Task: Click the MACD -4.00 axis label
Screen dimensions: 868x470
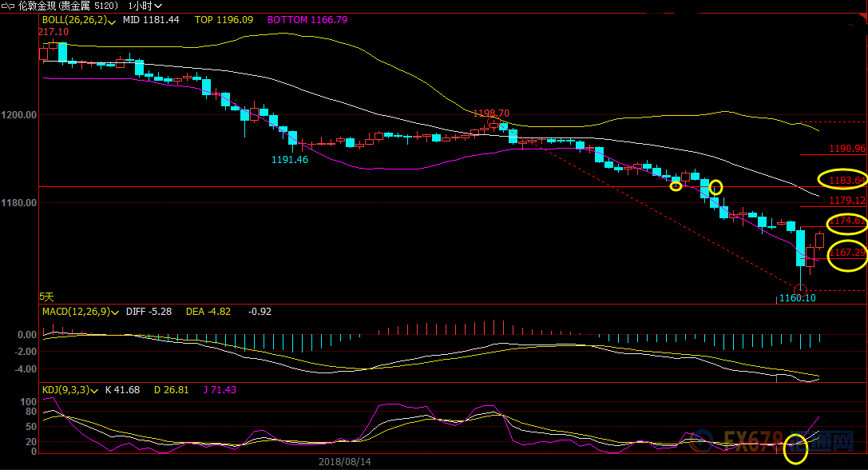Action: 26,369
